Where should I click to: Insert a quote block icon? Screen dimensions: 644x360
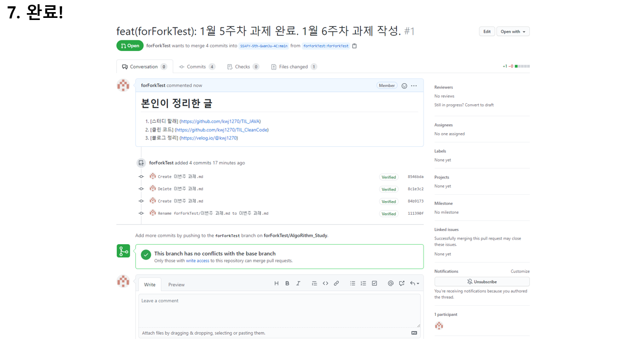(314, 283)
